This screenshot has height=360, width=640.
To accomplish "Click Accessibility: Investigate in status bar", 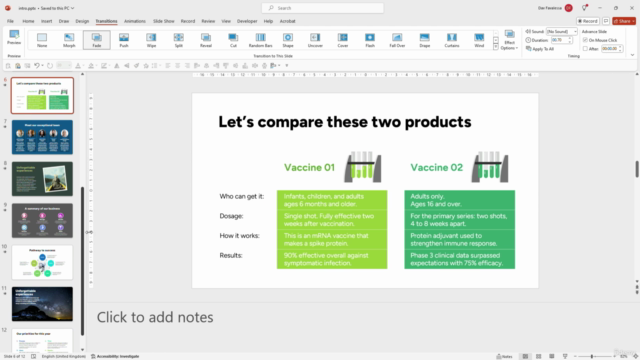I will coord(115,356).
